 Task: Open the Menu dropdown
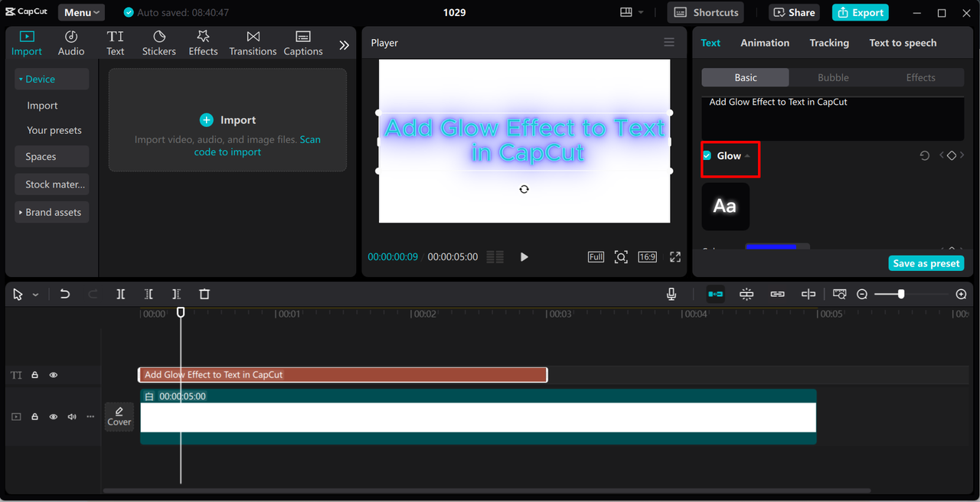[x=82, y=12]
